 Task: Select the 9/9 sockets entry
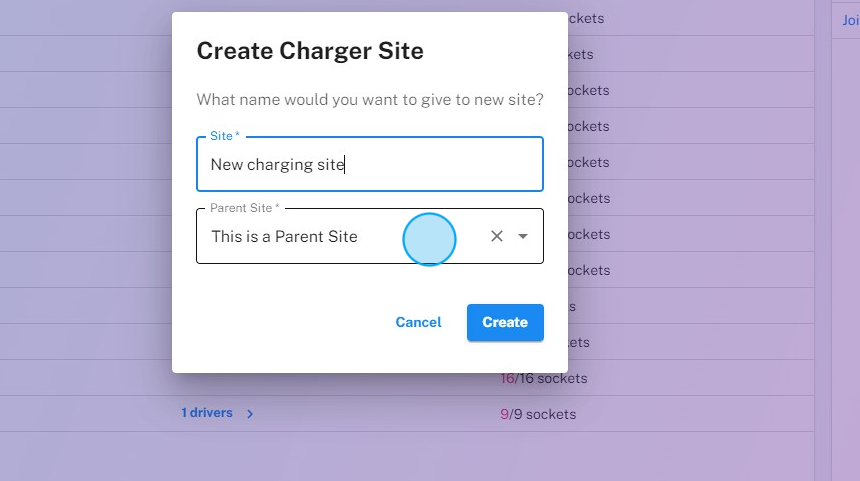(x=538, y=414)
